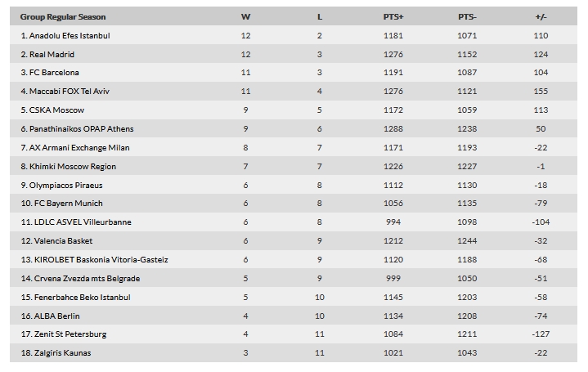Screen dimensions: 588x372
Task: Sort by the L column header
Action: (320, 17)
